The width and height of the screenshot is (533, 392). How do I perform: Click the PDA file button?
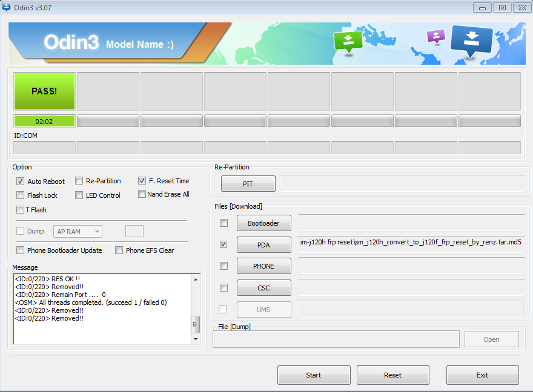264,245
